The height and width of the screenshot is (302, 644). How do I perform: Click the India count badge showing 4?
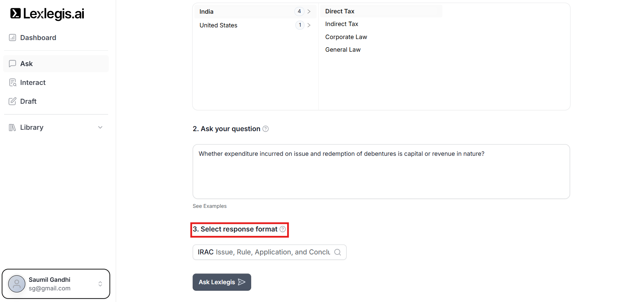pos(299,12)
